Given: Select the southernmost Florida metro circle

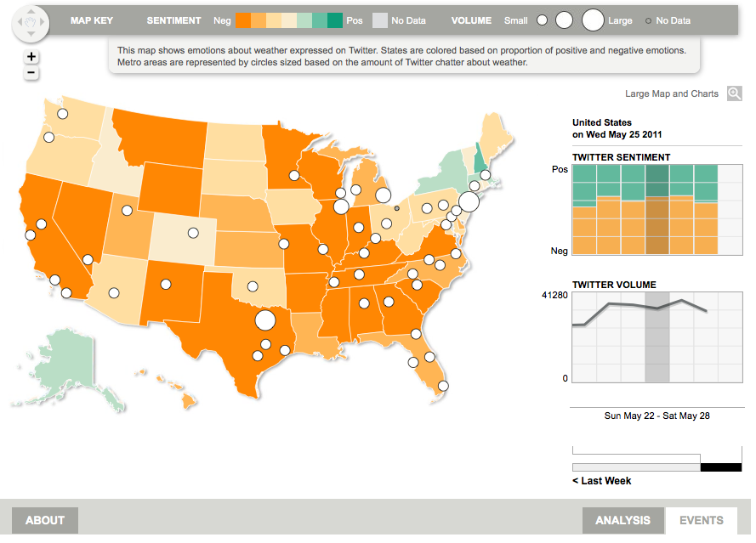Looking at the screenshot, I should [x=443, y=386].
